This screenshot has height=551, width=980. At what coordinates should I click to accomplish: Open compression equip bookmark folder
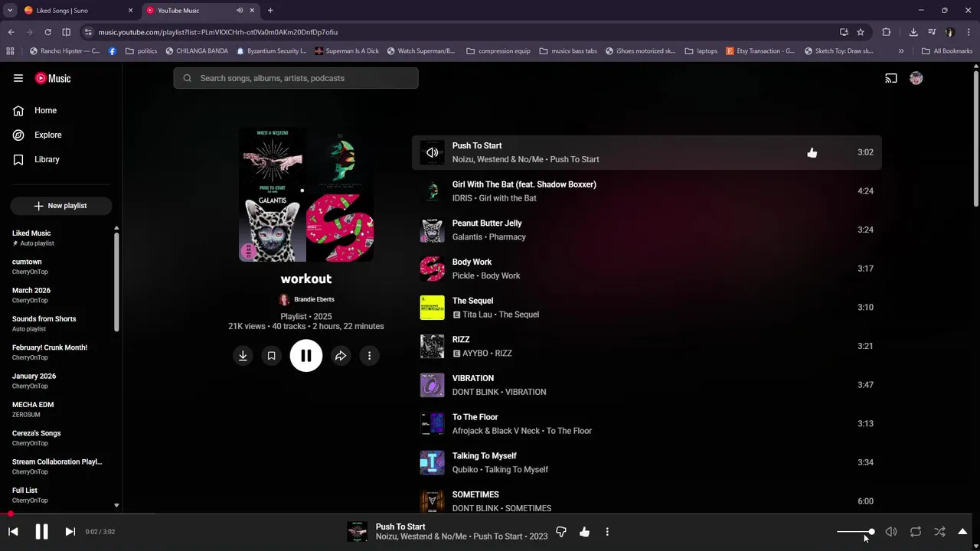coord(498,51)
